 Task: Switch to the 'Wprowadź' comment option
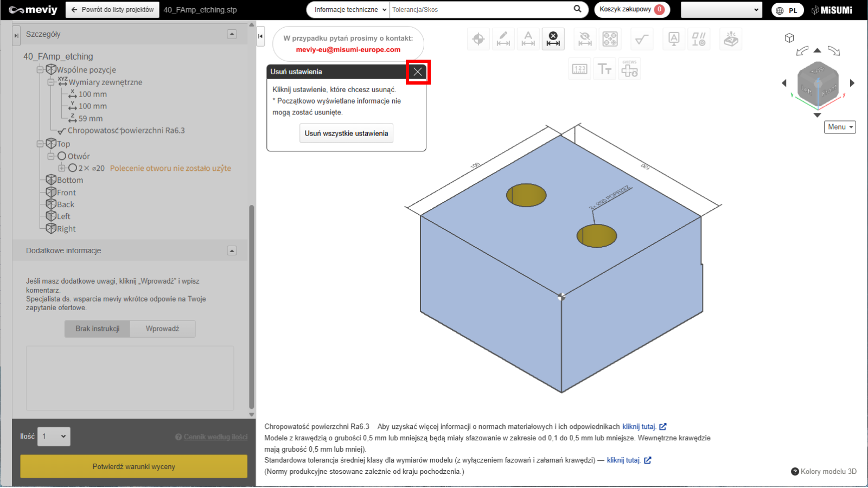[x=162, y=329]
